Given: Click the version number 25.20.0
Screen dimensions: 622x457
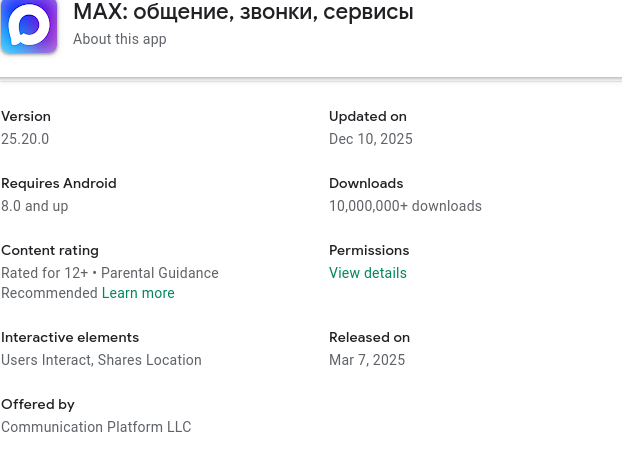Looking at the screenshot, I should pos(25,139).
